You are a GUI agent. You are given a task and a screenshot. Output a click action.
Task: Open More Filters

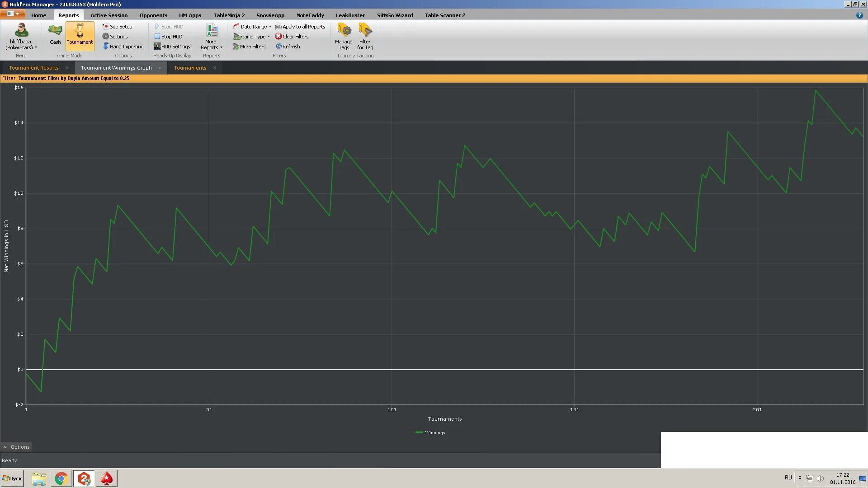[x=249, y=47]
